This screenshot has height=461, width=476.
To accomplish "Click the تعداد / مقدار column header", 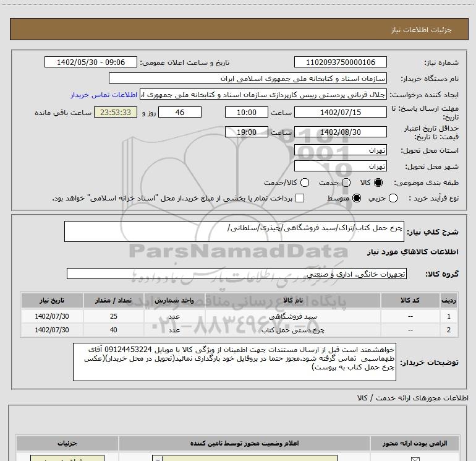I will point(114,300).
